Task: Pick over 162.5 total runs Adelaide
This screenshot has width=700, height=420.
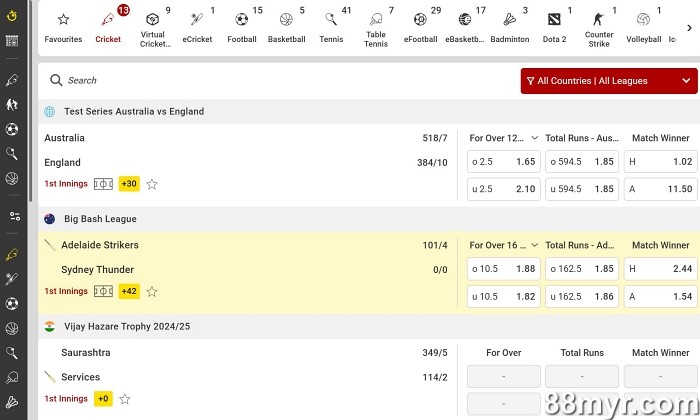Action: point(582,269)
